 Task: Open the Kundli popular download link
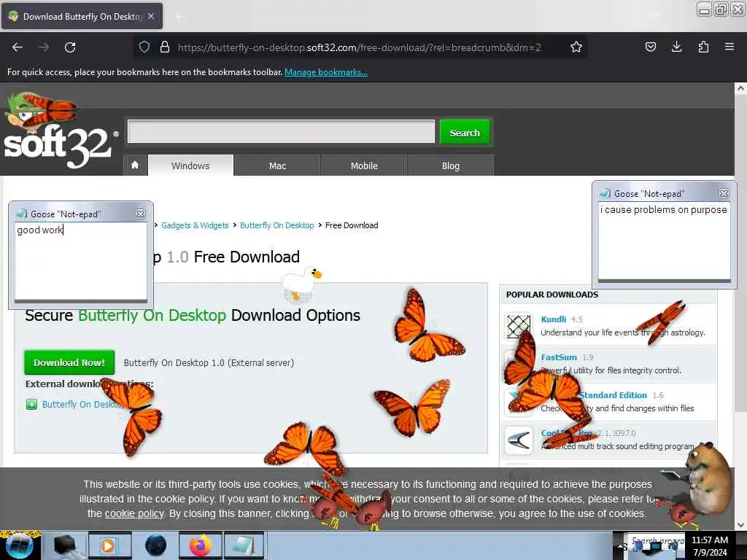pos(553,319)
